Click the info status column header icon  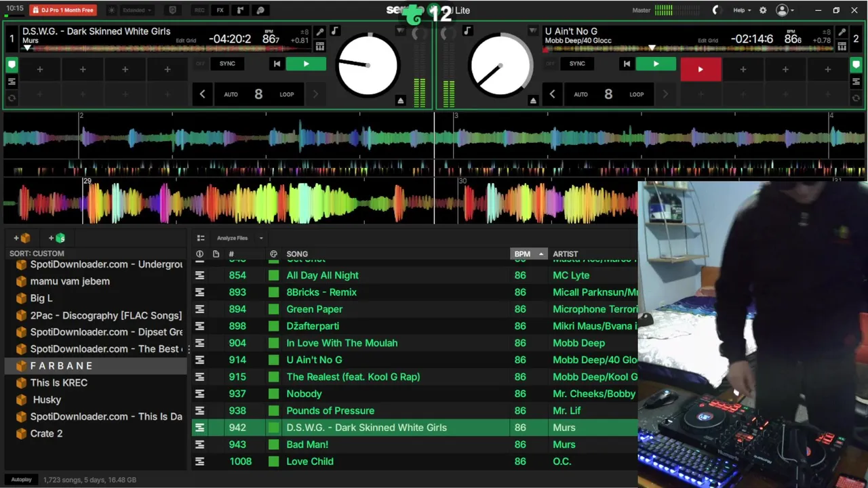(x=199, y=254)
